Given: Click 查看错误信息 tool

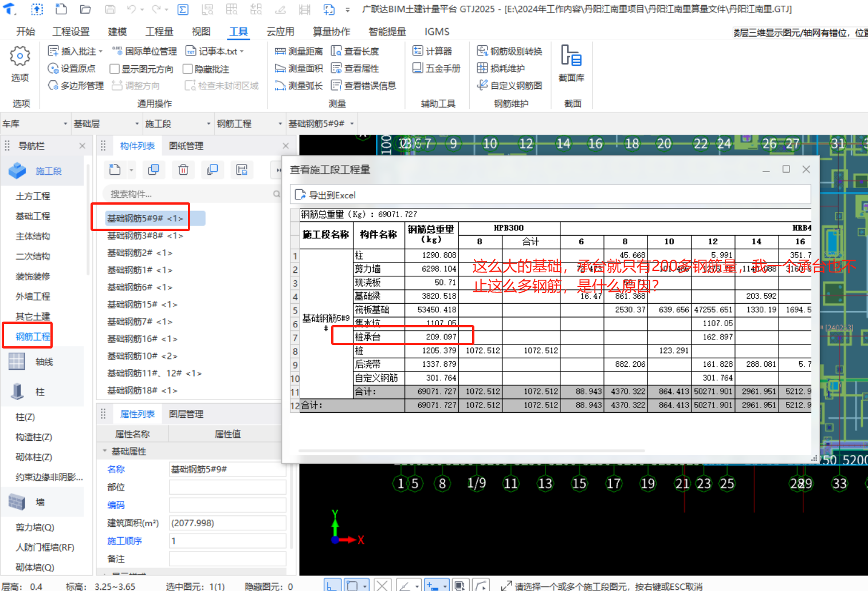Looking at the screenshot, I should point(363,85).
